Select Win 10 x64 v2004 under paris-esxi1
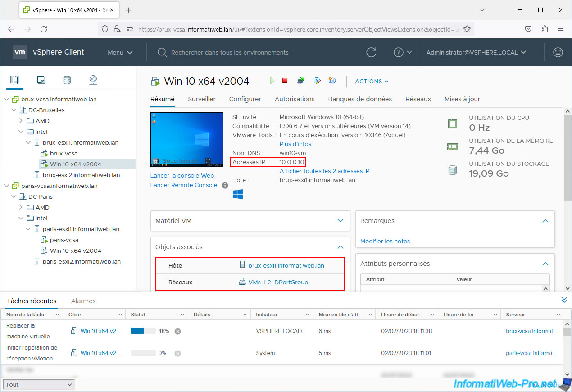Image resolution: width=572 pixels, height=392 pixels. pos(76,251)
